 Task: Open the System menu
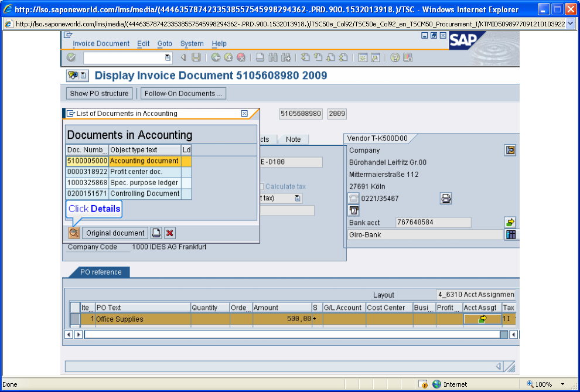[x=192, y=43]
